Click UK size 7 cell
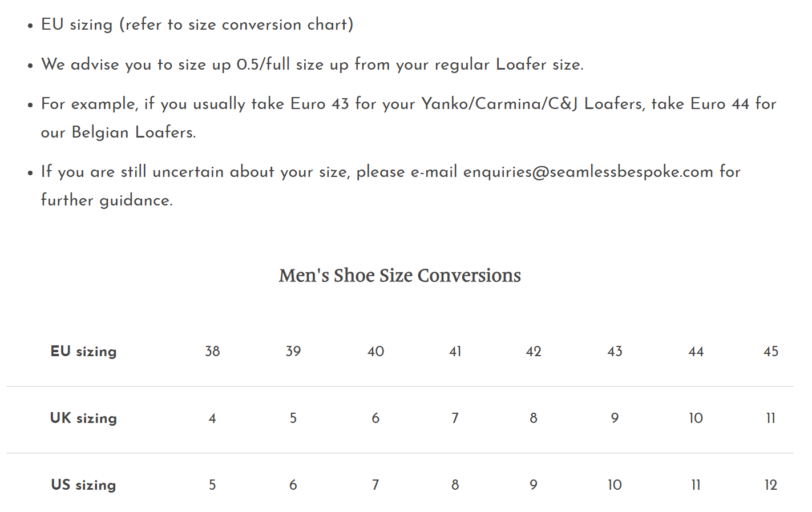This screenshot has height=512, width=812. [455, 418]
